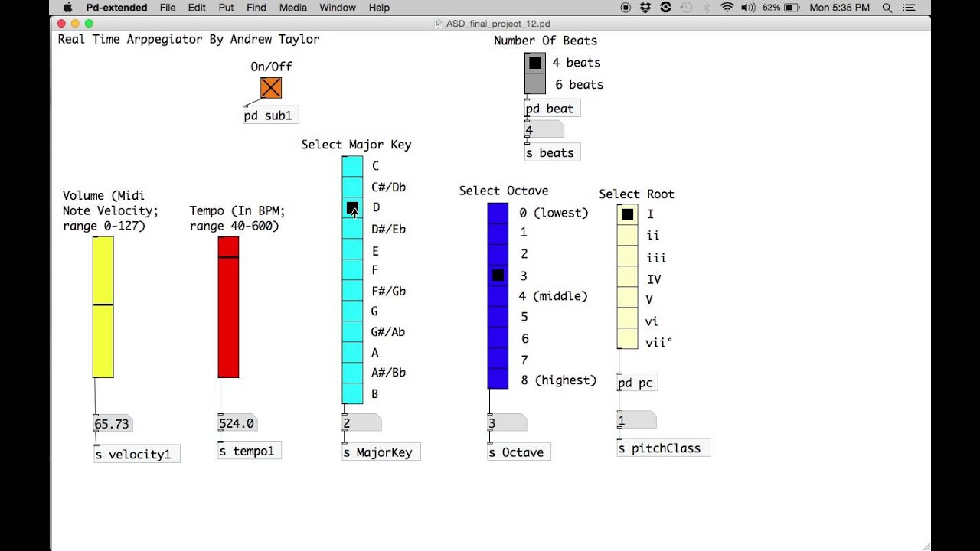
Task: Select major key G#/Ab
Action: point(352,331)
